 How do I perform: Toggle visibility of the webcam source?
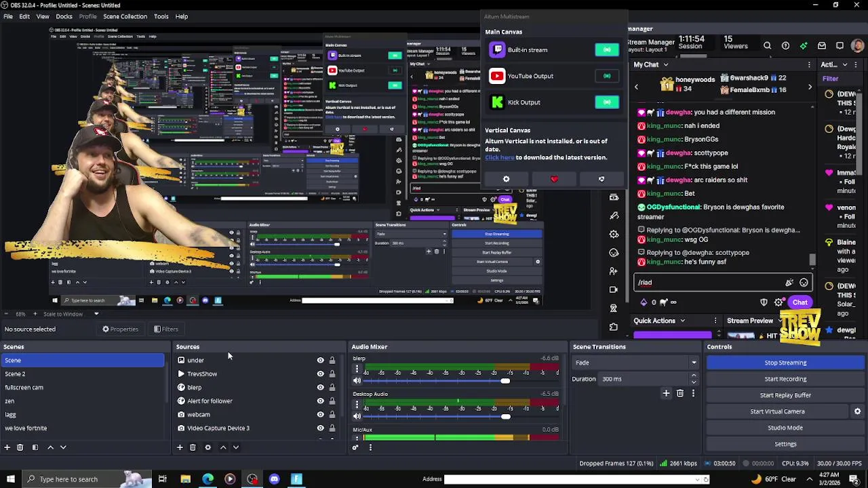[x=320, y=415]
